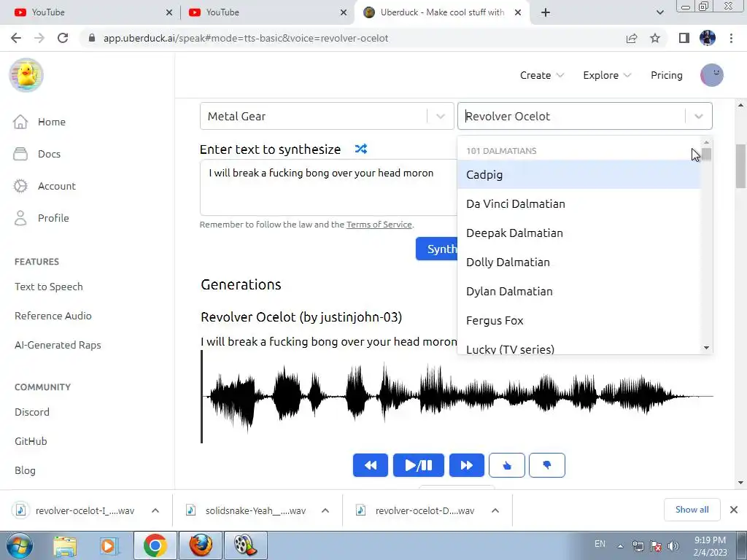Image resolution: width=747 pixels, height=560 pixels.
Task: Open the tab search dropdown
Action: [659, 12]
